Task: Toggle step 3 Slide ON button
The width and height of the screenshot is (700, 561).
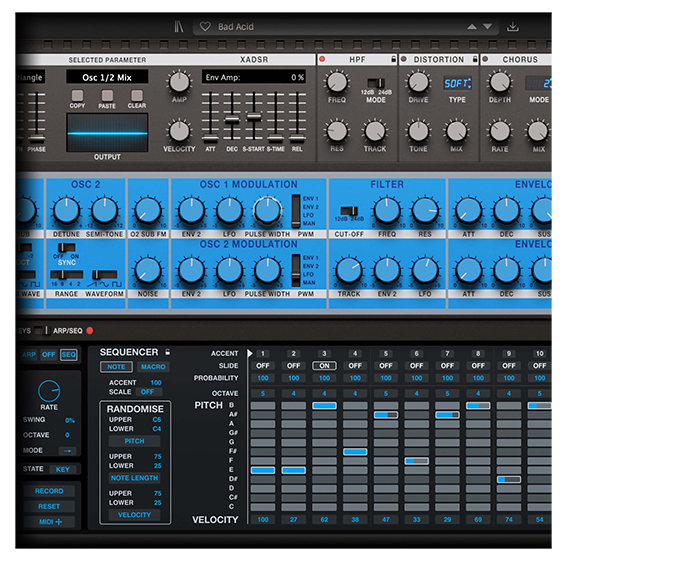Action: click(324, 365)
